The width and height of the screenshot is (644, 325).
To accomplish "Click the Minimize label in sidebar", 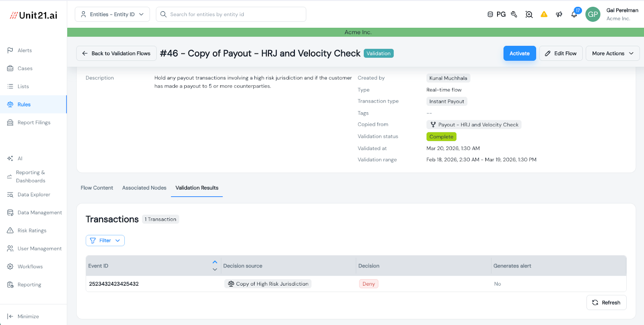I will 28,317.
